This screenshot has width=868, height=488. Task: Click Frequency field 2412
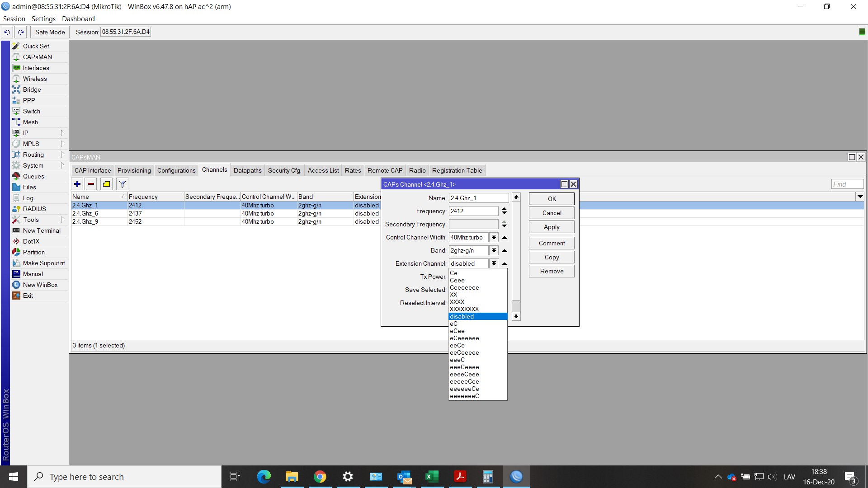pos(473,211)
